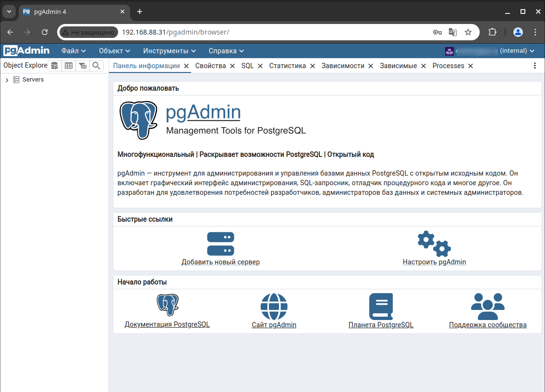This screenshot has height=392, width=545.
Task: Click the 'Object Explorer' panel title
Action: tap(25, 65)
